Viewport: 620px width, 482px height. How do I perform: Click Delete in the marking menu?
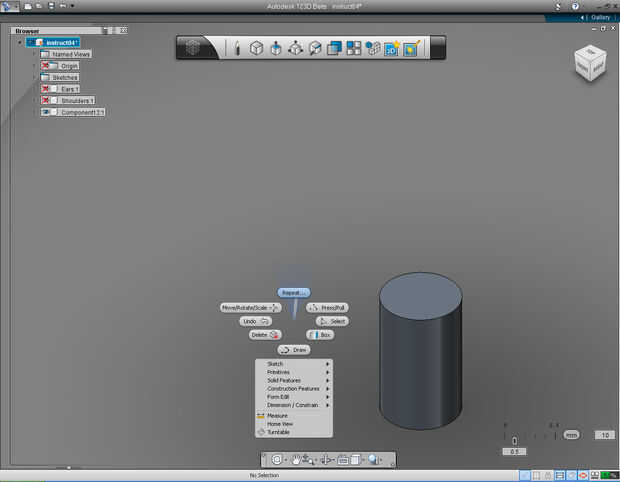tap(265, 335)
